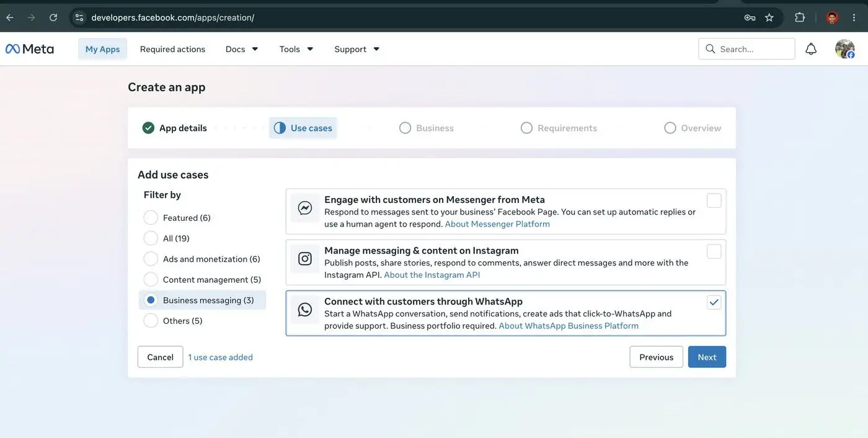Expand the Docs dropdown

242,49
